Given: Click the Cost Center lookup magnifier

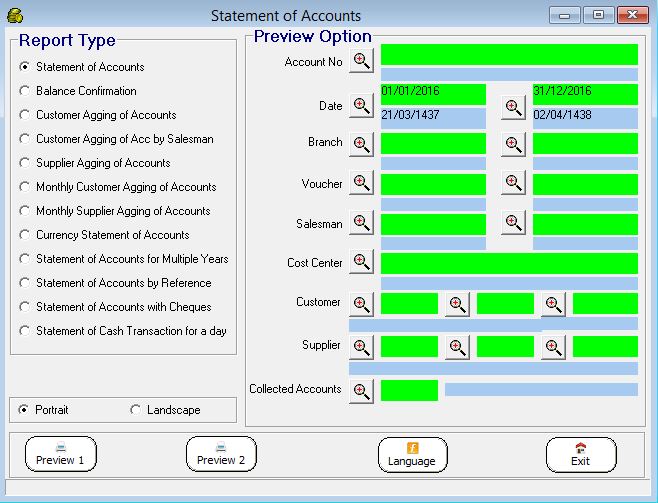Looking at the screenshot, I should (x=361, y=262).
